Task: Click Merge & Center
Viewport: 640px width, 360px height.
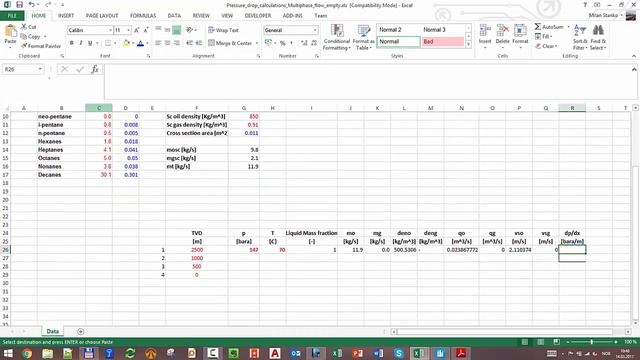Action: (x=230, y=43)
